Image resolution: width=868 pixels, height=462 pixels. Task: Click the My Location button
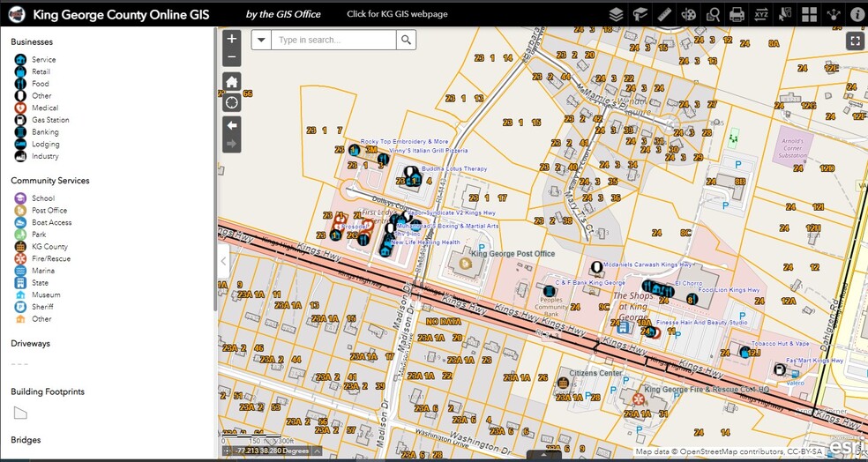click(x=232, y=103)
